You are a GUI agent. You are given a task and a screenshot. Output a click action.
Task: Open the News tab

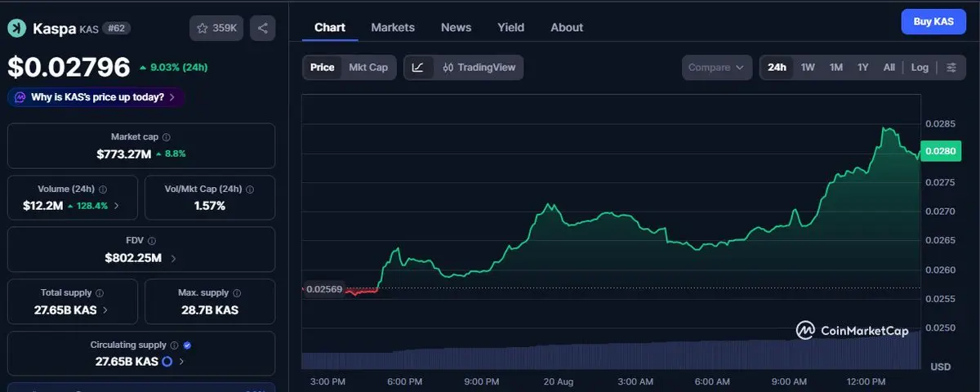pos(456,27)
